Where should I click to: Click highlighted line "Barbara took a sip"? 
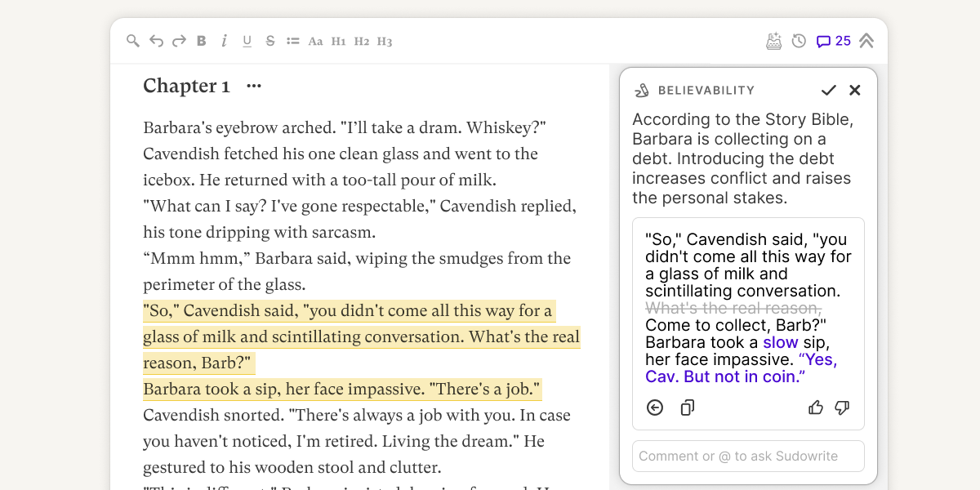342,390
